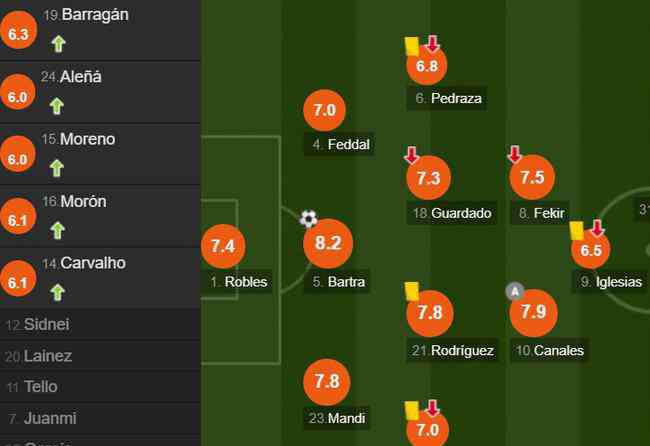Click the assist badge on Canales
This screenshot has width=650, height=446.
515,291
